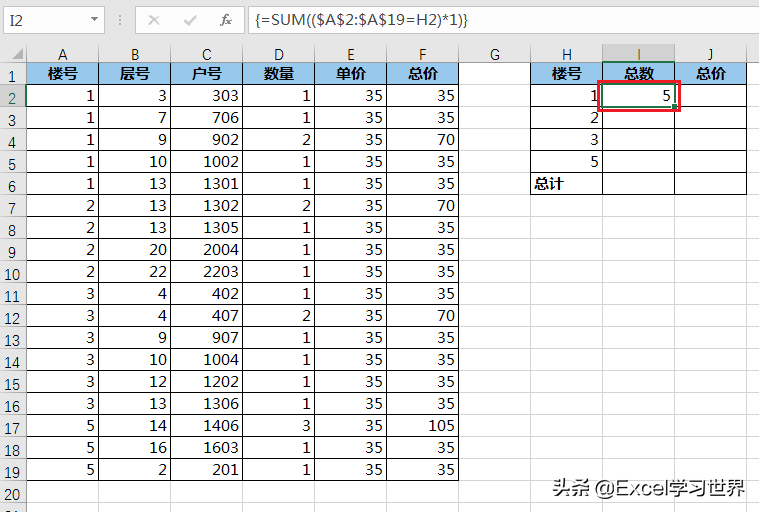Select cell C14 with value 1004
759x512 pixels.
(x=207, y=360)
